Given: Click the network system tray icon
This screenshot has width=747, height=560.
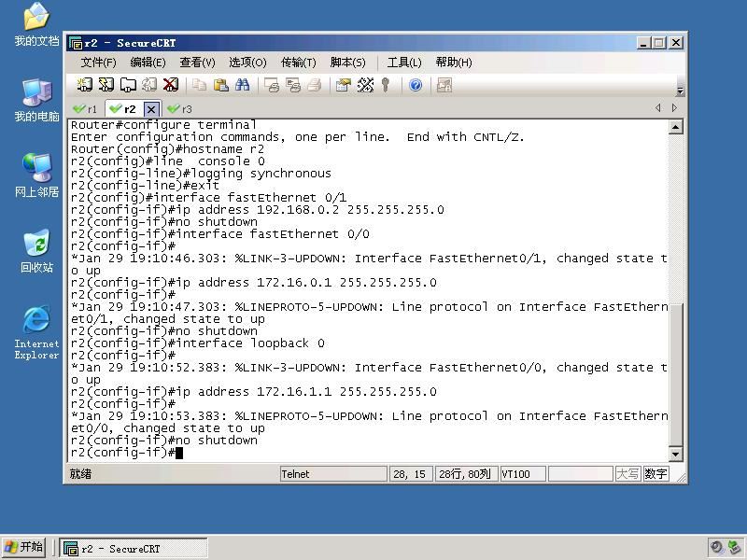Looking at the screenshot, I should pos(735,548).
